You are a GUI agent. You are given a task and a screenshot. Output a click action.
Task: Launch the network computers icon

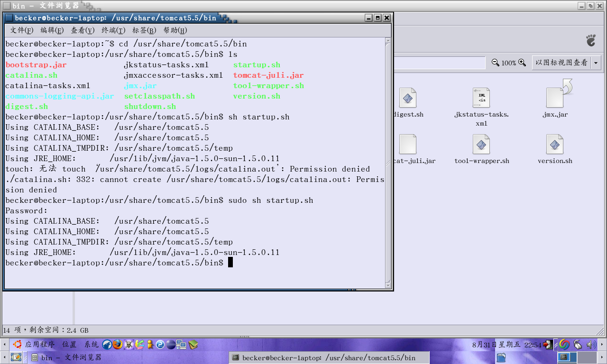182,345
